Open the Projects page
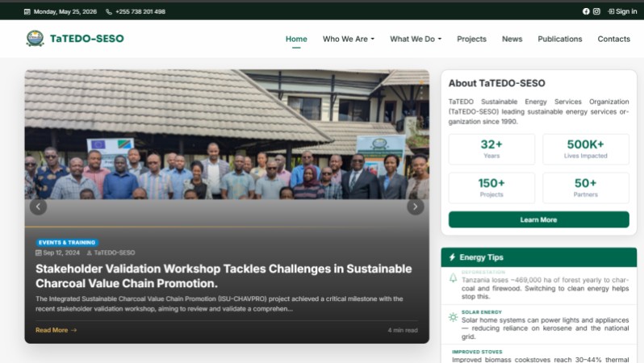The height and width of the screenshot is (363, 644). pos(471,39)
